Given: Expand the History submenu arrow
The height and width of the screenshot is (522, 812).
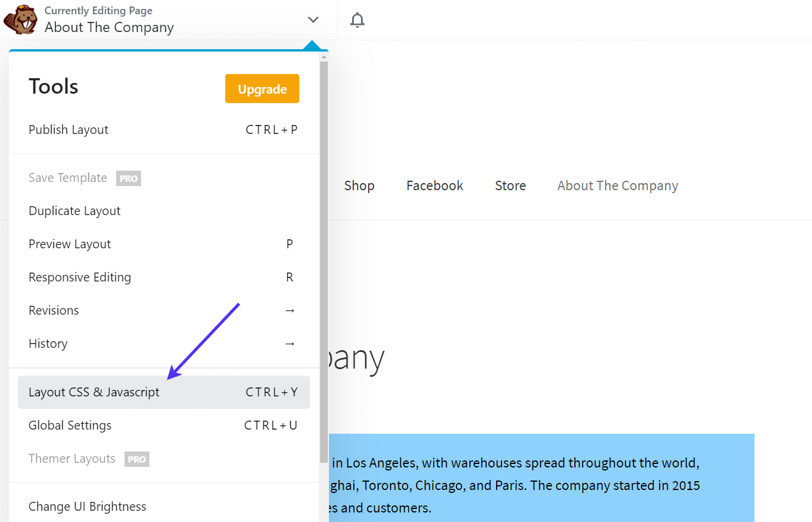Looking at the screenshot, I should tap(289, 344).
